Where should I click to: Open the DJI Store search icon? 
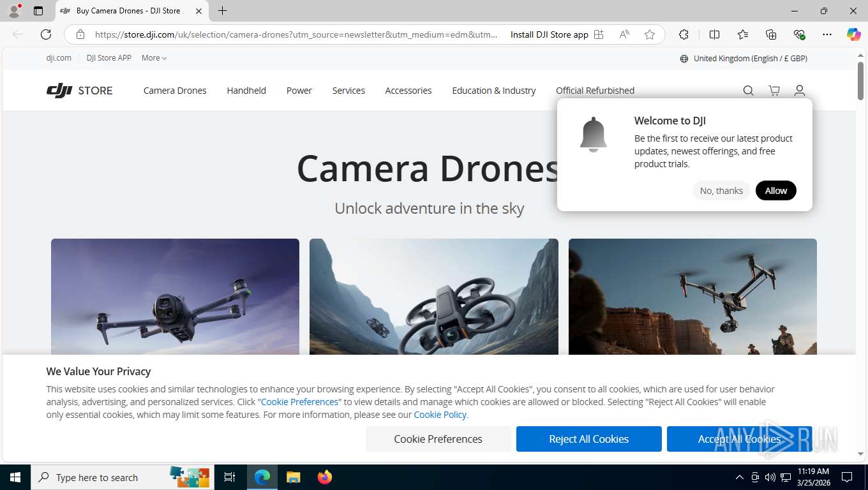(x=748, y=91)
